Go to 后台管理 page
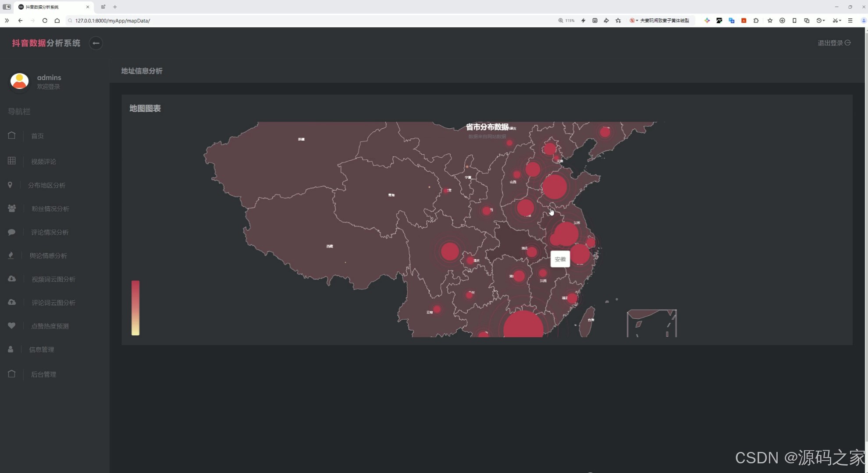Image resolution: width=868 pixels, height=473 pixels. point(43,374)
